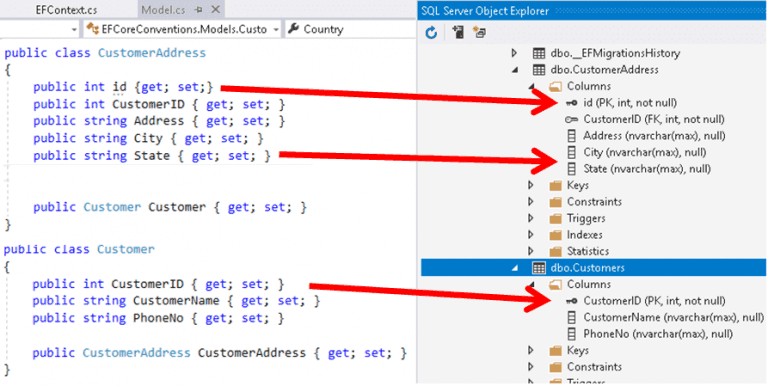The width and height of the screenshot is (768, 386).
Task: Switch to the EFContext.cs tab
Action: (66, 10)
